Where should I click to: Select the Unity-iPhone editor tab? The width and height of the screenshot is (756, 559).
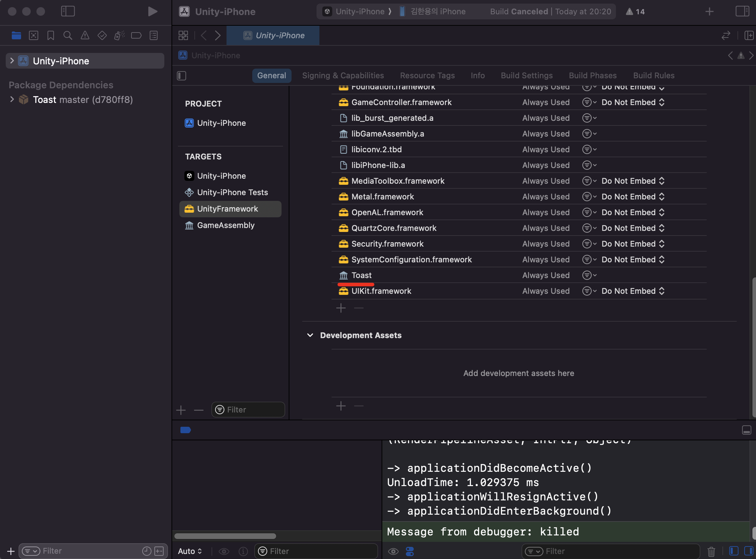click(x=273, y=35)
